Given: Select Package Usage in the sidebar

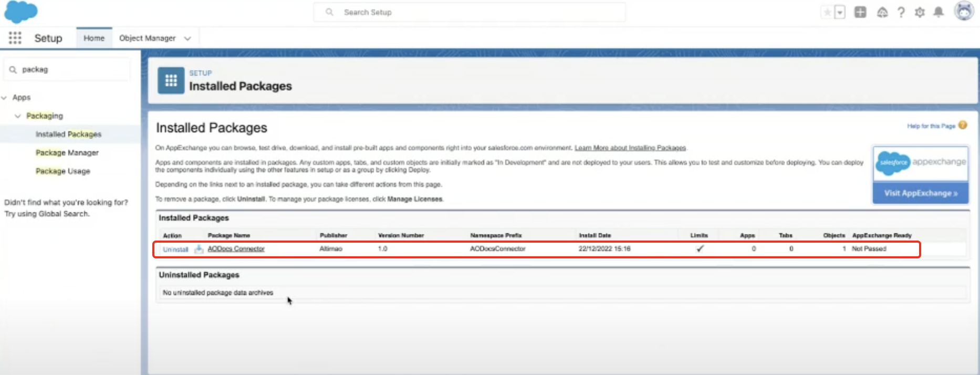Looking at the screenshot, I should 63,171.
